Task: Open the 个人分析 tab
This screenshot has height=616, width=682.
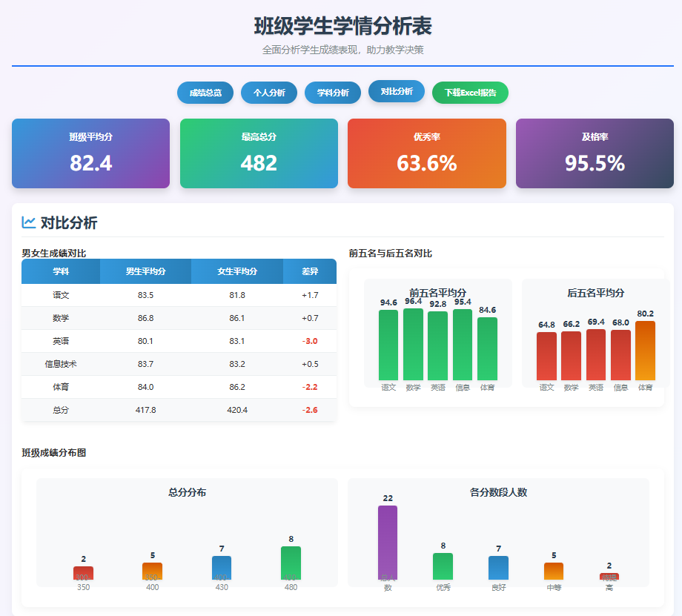Action: pyautogui.click(x=268, y=93)
